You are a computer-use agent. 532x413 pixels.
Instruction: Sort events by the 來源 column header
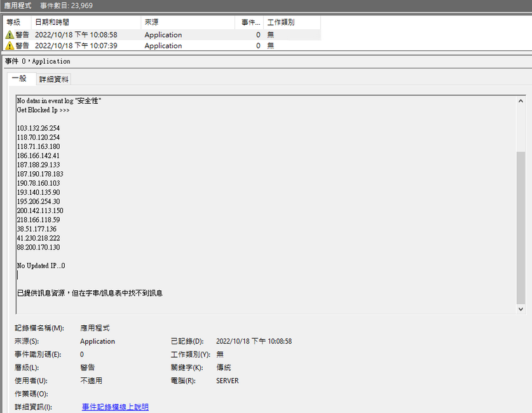point(153,21)
